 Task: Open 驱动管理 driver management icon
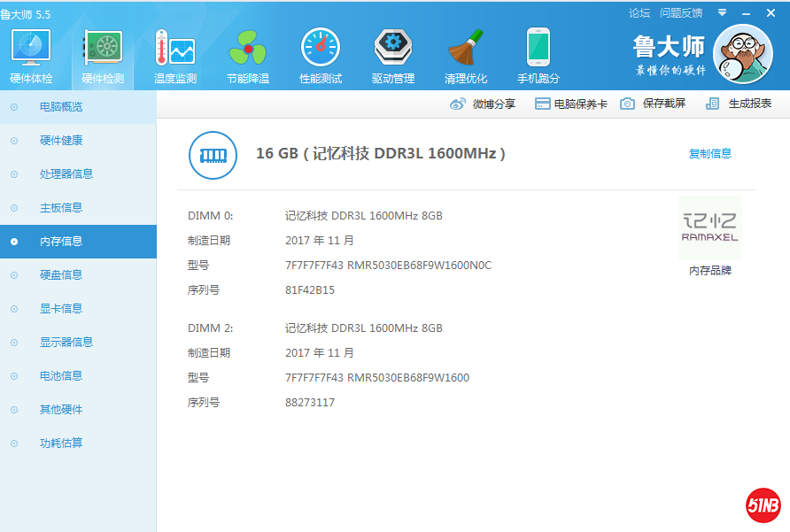pos(393,50)
